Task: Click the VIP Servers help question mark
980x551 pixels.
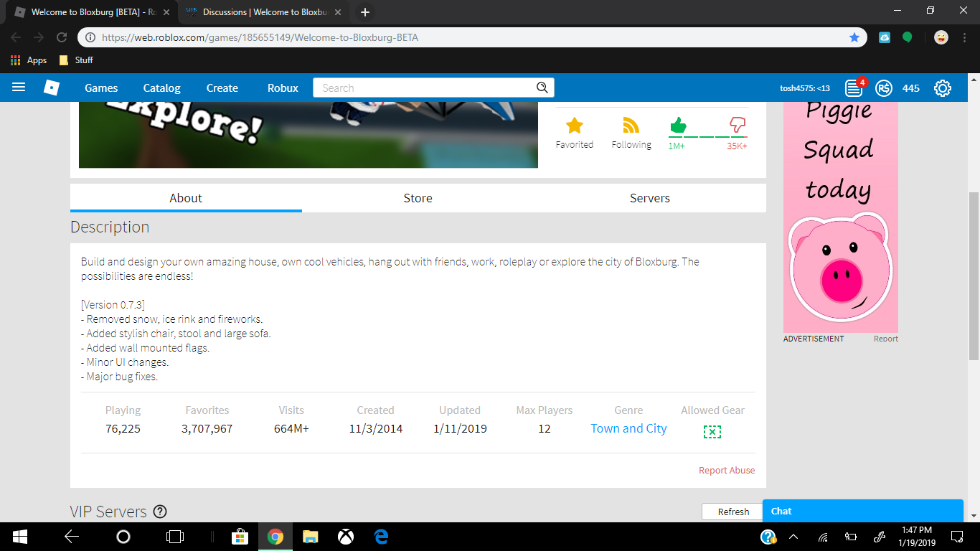Action: coord(160,512)
